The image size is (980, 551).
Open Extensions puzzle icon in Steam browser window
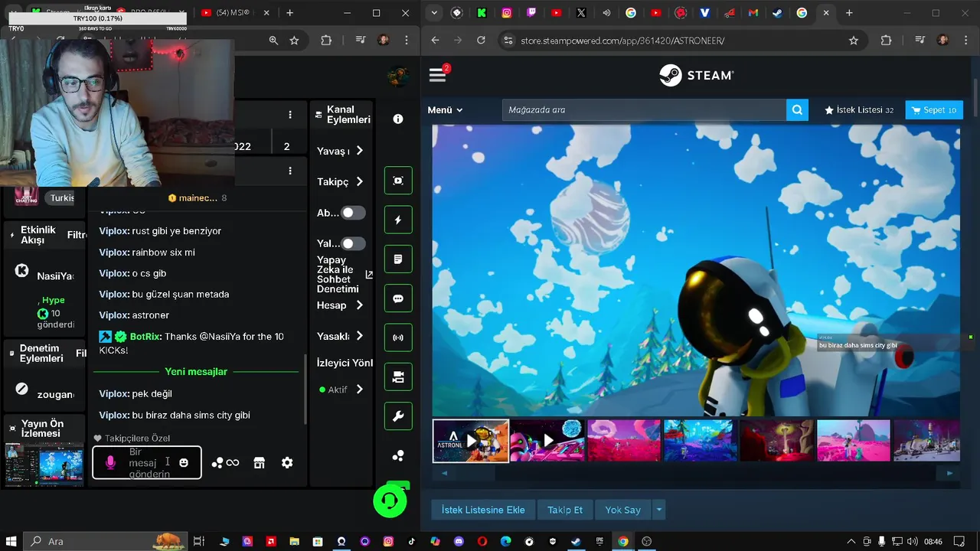[x=886, y=41]
